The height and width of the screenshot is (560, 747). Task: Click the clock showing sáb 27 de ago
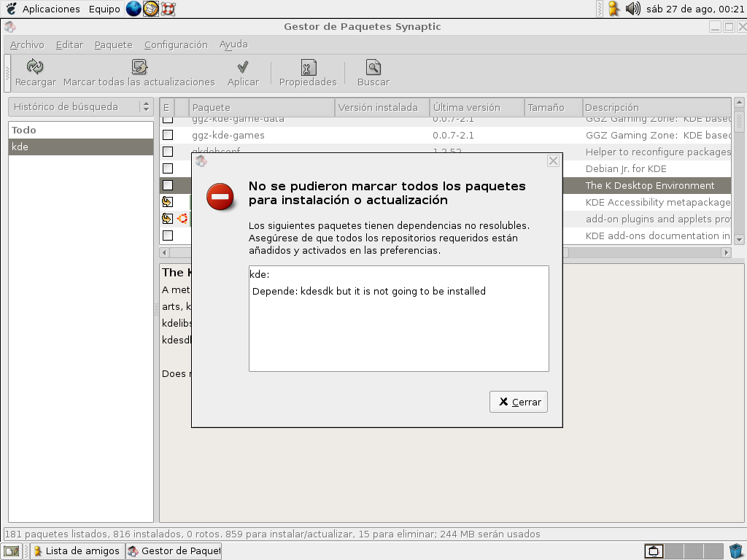pos(695,9)
